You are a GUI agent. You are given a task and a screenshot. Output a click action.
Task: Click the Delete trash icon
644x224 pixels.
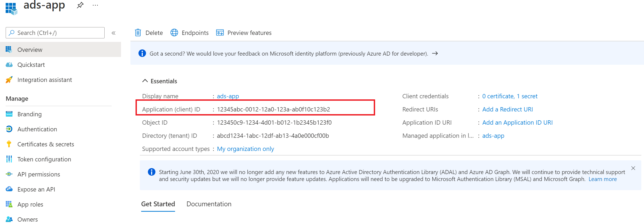[x=138, y=33]
